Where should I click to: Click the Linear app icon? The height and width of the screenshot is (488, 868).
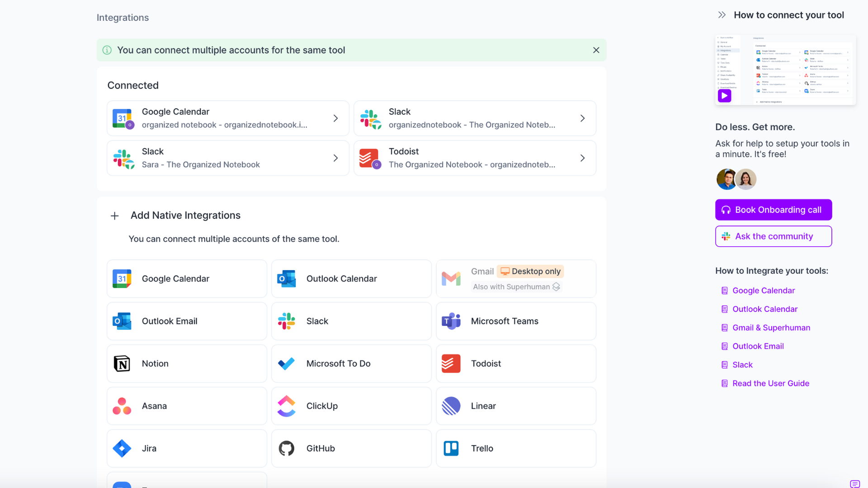(451, 406)
